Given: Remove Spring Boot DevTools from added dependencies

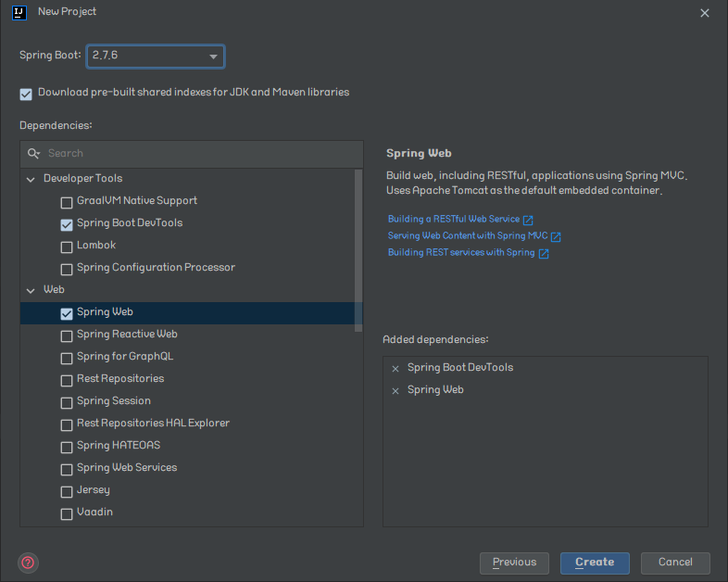Looking at the screenshot, I should point(395,369).
